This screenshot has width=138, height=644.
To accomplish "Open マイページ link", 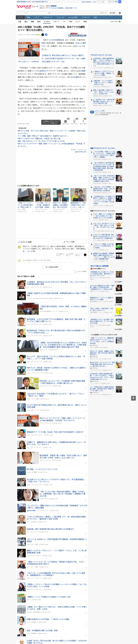I will [103, 13].
